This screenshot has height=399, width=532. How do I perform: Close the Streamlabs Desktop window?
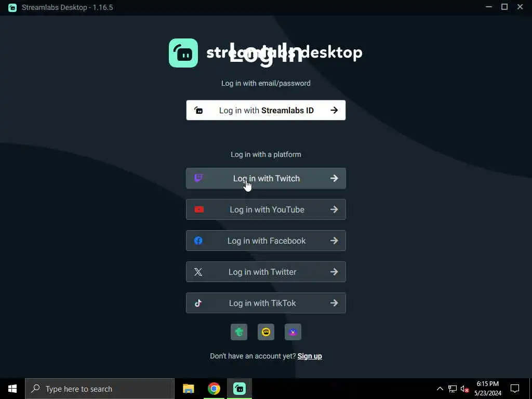[x=520, y=7]
